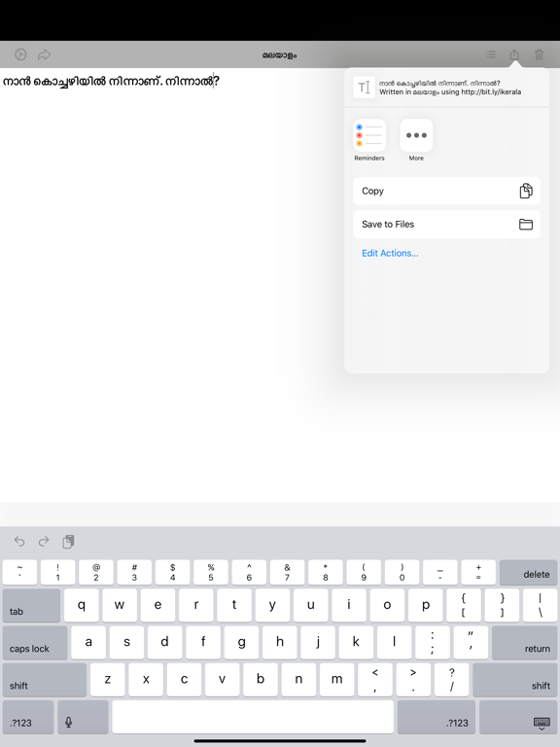Tap the s key
This screenshot has height=747, width=560.
[x=126, y=643]
